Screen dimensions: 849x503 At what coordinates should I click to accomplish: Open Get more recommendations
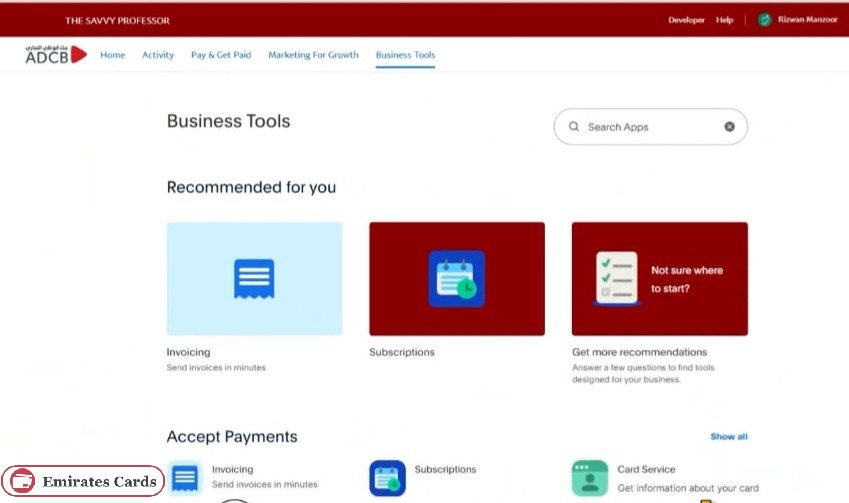[639, 352]
